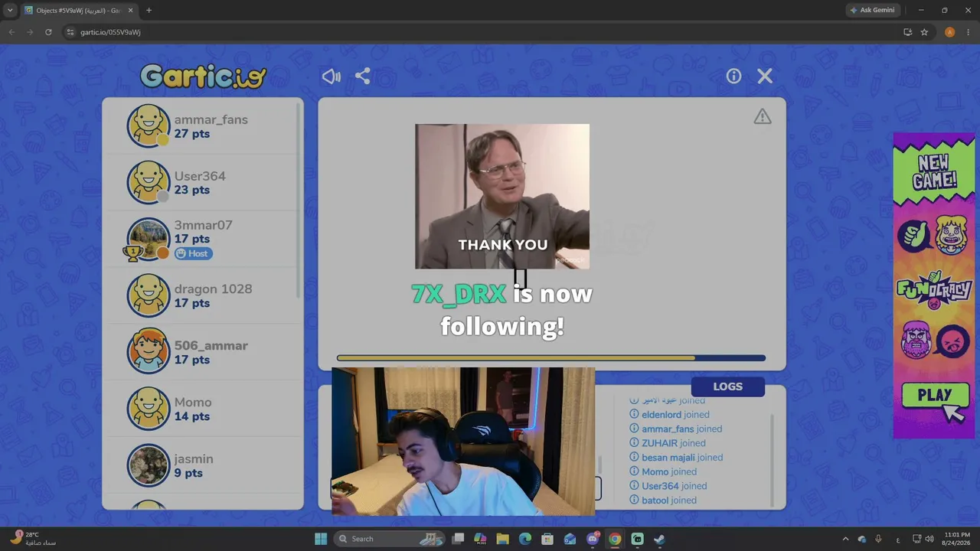Click Momo player avatar
The image size is (980, 551).
coord(148,409)
